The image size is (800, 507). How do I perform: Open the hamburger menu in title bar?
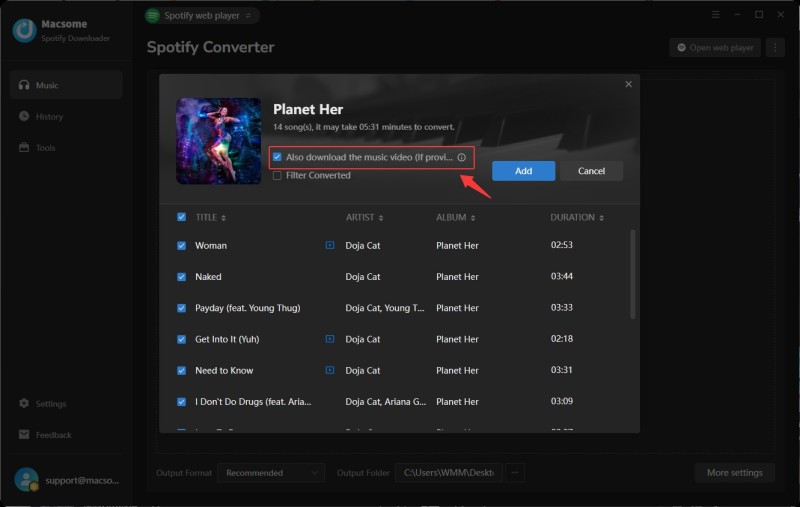(x=716, y=15)
